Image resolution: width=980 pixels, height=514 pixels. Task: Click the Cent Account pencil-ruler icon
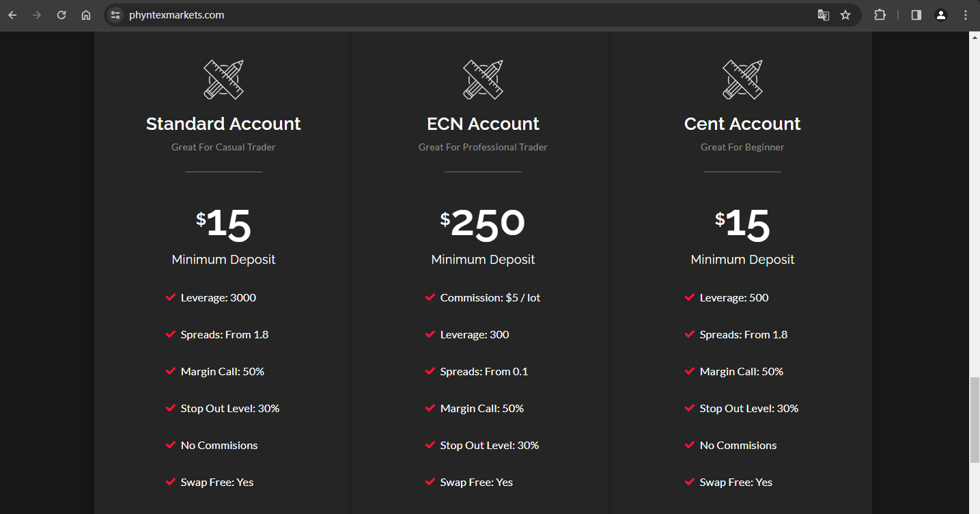[x=742, y=79]
